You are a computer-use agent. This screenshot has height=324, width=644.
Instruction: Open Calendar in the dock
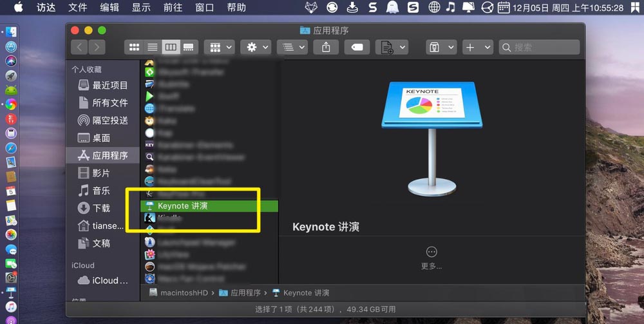coord(11,191)
